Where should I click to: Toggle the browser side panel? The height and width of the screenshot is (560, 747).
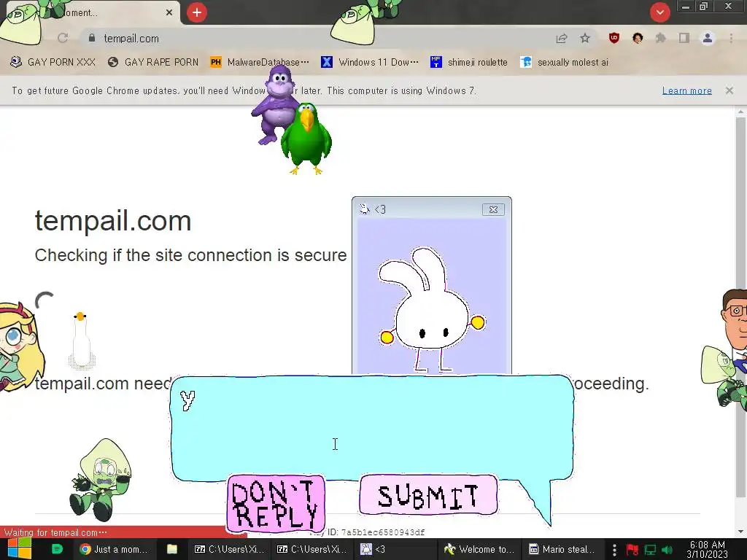click(x=684, y=38)
